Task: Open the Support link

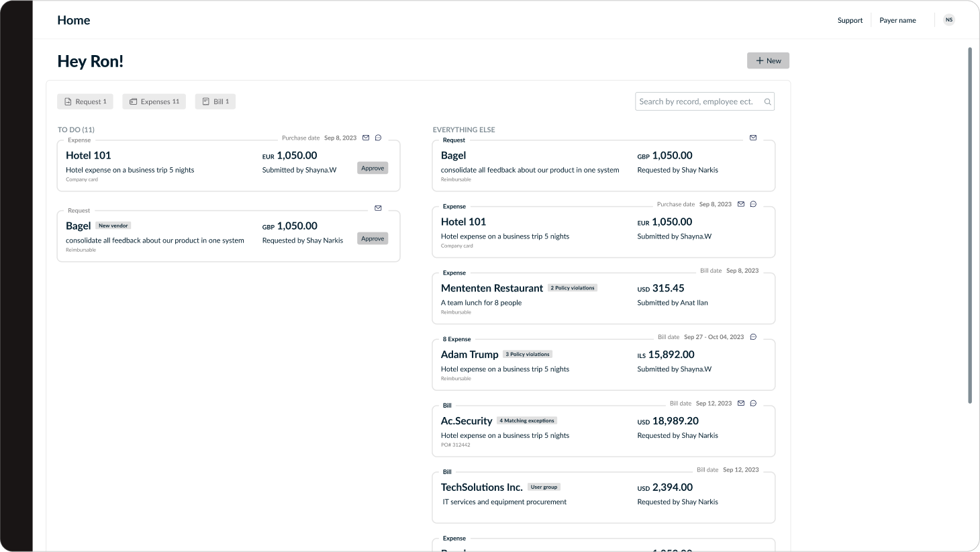Action: [850, 20]
